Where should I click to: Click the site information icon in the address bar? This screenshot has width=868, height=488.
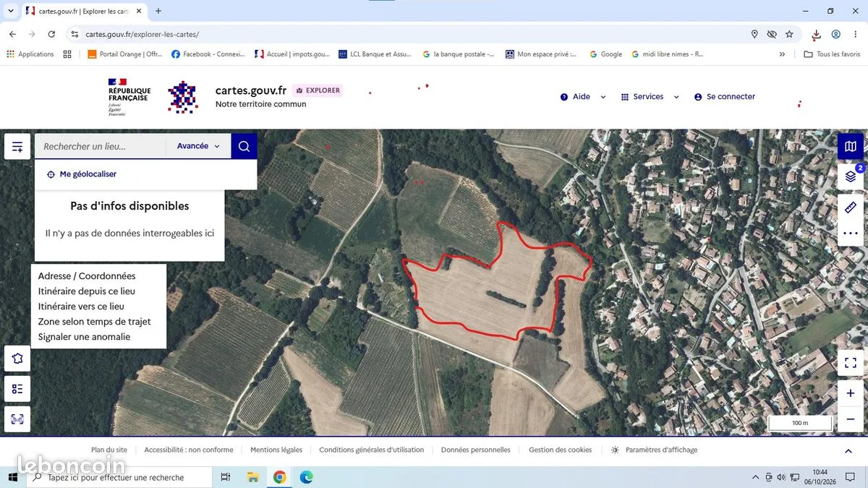click(74, 34)
